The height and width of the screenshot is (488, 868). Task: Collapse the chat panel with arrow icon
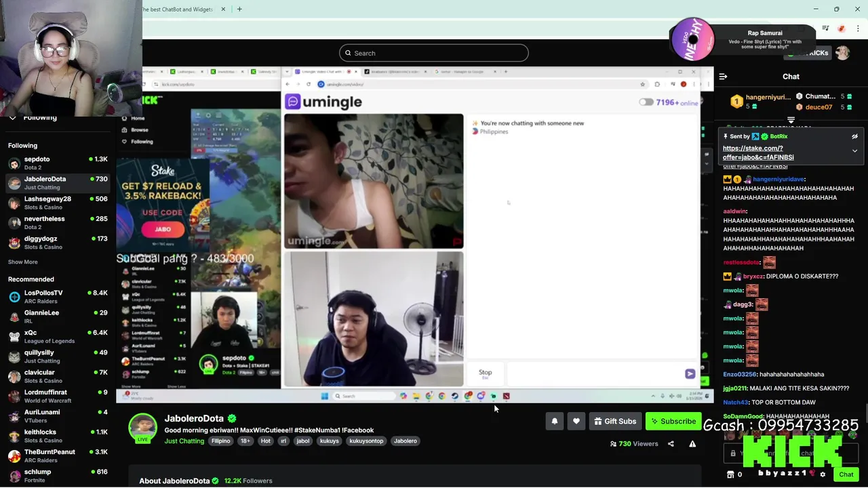click(723, 77)
